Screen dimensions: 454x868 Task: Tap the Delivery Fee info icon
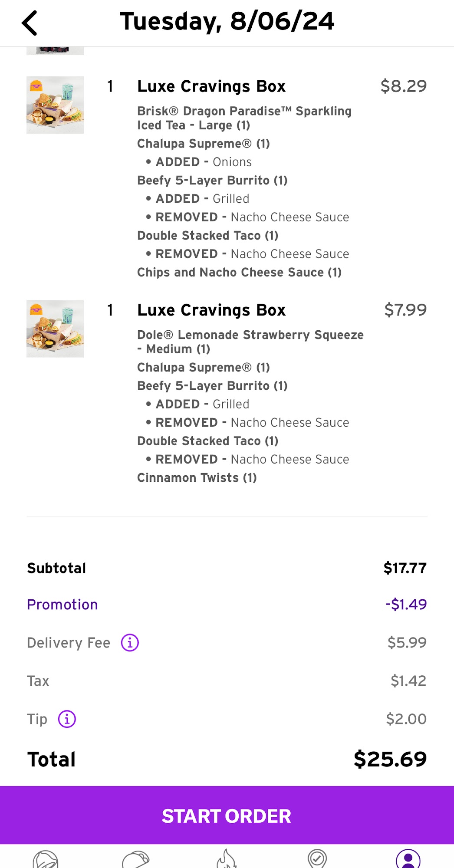[129, 643]
